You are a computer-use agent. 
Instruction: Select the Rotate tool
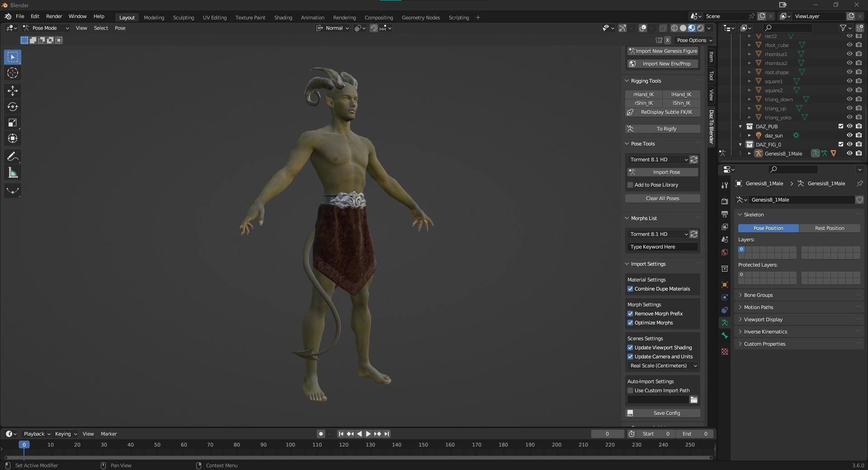(x=13, y=107)
